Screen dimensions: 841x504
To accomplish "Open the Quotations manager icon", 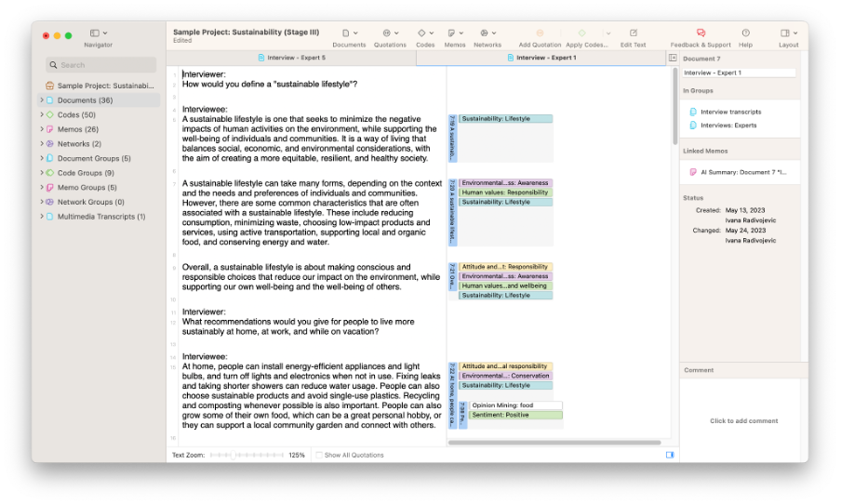I will (390, 33).
